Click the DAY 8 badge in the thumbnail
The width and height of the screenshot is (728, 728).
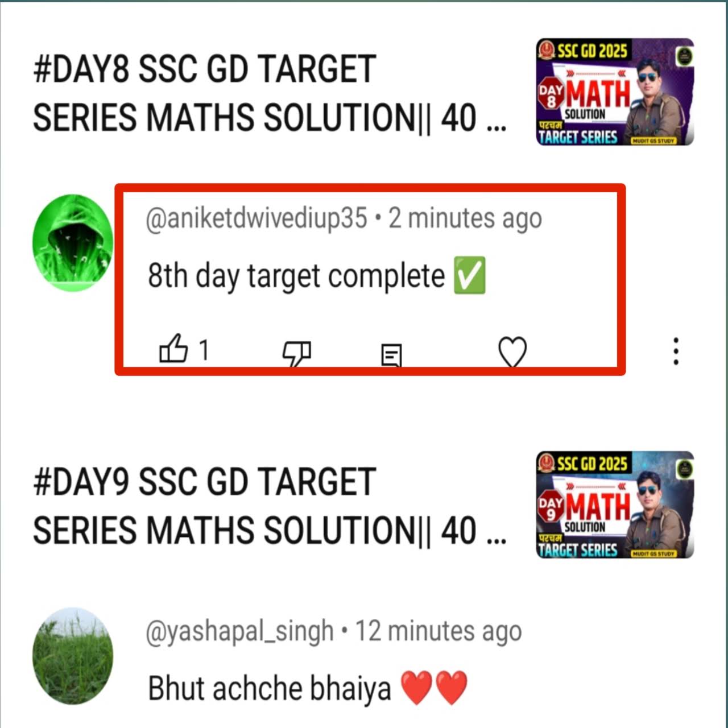(x=551, y=95)
